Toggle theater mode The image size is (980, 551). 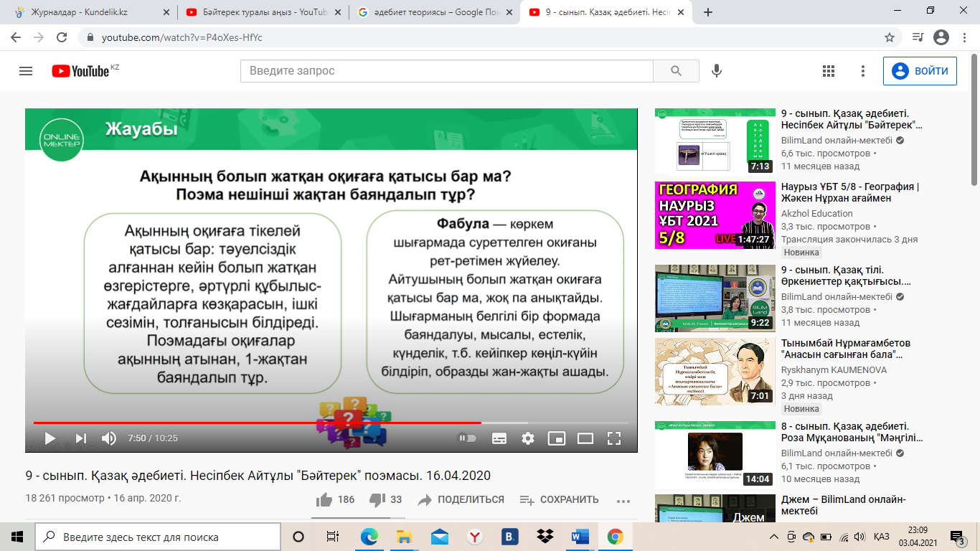[585, 438]
